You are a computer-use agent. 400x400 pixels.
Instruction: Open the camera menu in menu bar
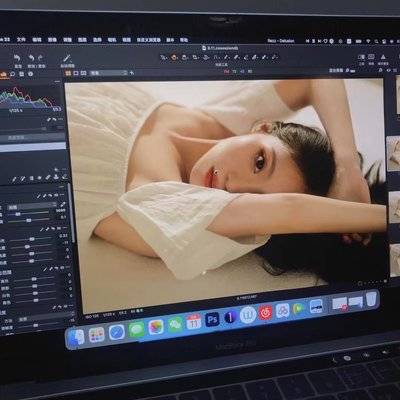(112, 40)
